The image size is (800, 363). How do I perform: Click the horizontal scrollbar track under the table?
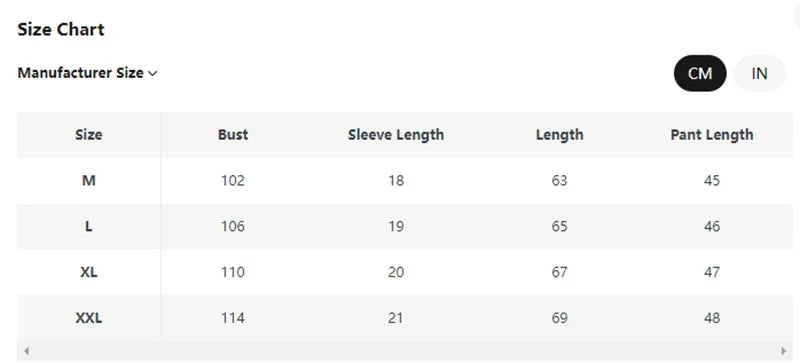(405, 351)
